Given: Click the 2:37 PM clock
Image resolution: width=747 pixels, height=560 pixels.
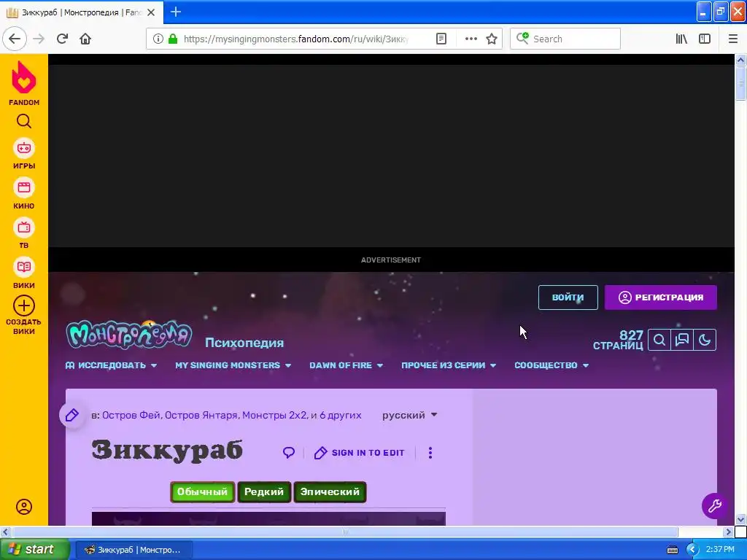Looking at the screenshot, I should (720, 550).
